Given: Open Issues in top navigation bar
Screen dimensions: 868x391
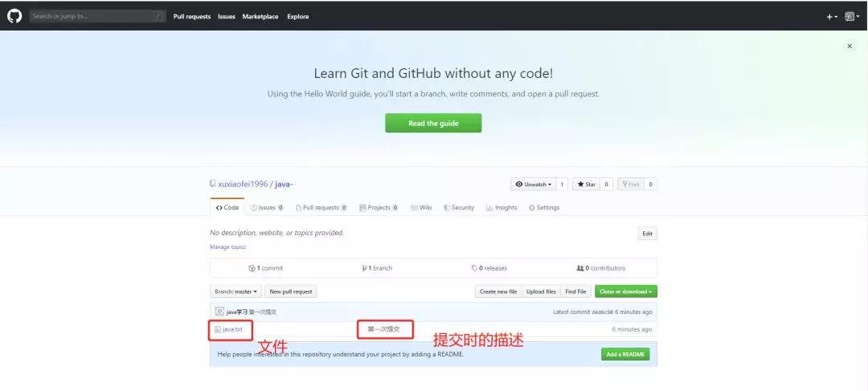Looking at the screenshot, I should [x=227, y=17].
